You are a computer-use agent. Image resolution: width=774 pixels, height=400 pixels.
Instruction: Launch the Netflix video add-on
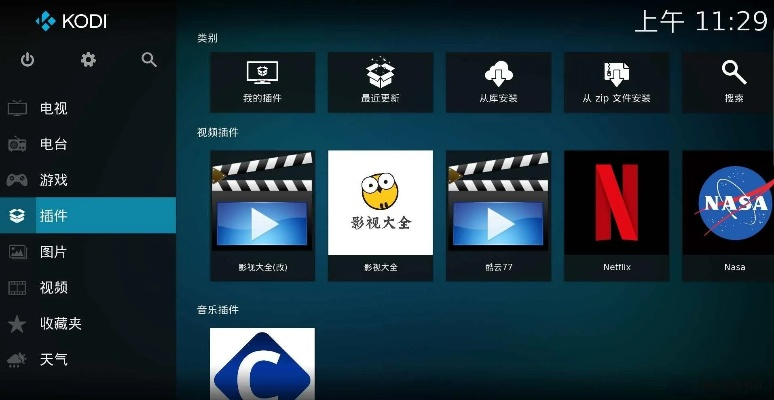point(616,213)
